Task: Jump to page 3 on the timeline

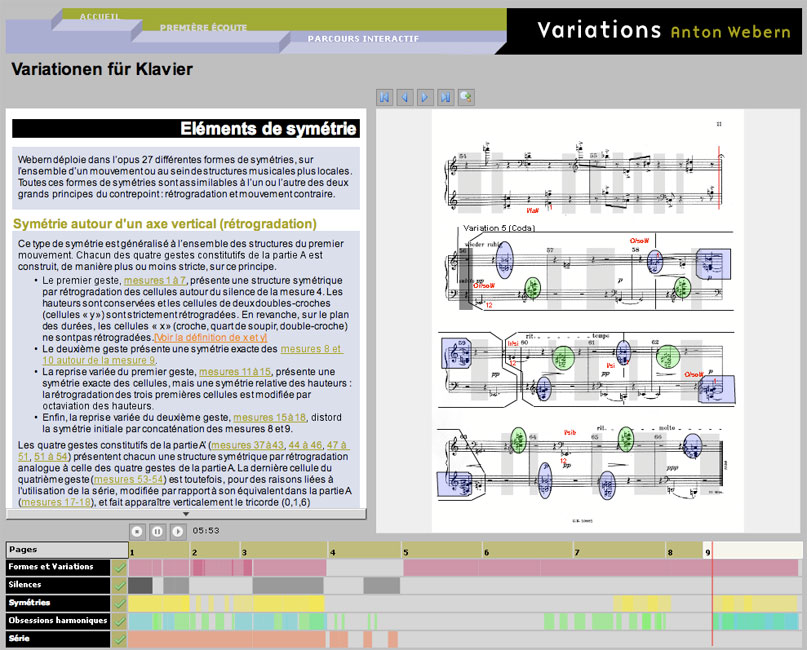Action: [x=284, y=551]
